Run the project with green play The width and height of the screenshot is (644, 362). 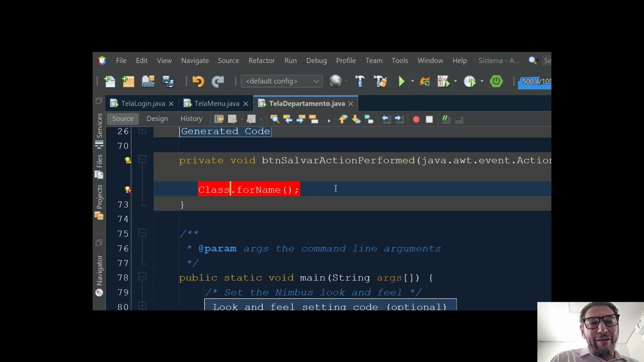pos(401,81)
